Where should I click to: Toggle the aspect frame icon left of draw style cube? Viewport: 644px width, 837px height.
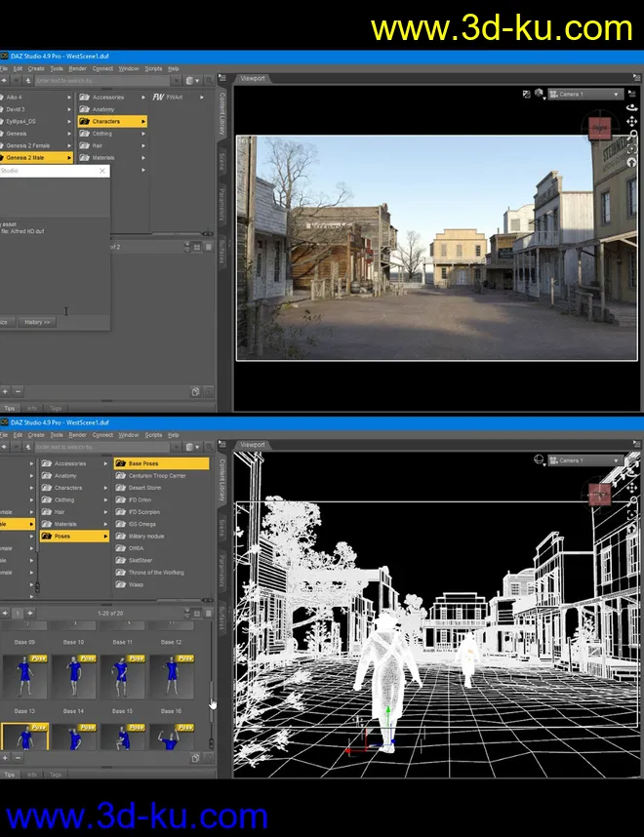tap(528, 95)
